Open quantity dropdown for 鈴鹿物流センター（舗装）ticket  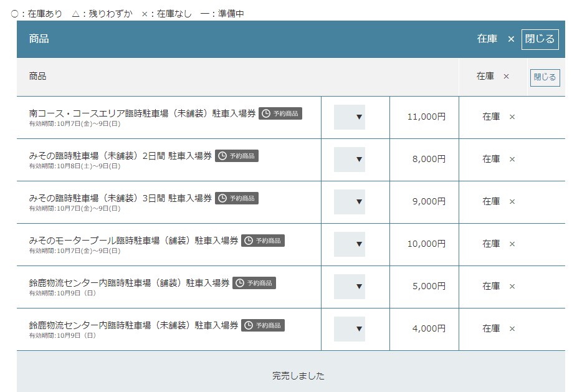pyautogui.click(x=350, y=286)
